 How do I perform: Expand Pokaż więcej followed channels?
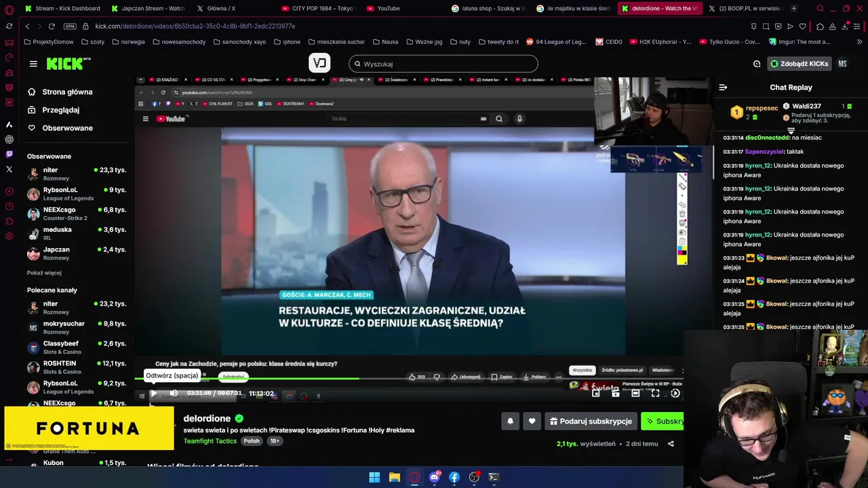click(44, 272)
